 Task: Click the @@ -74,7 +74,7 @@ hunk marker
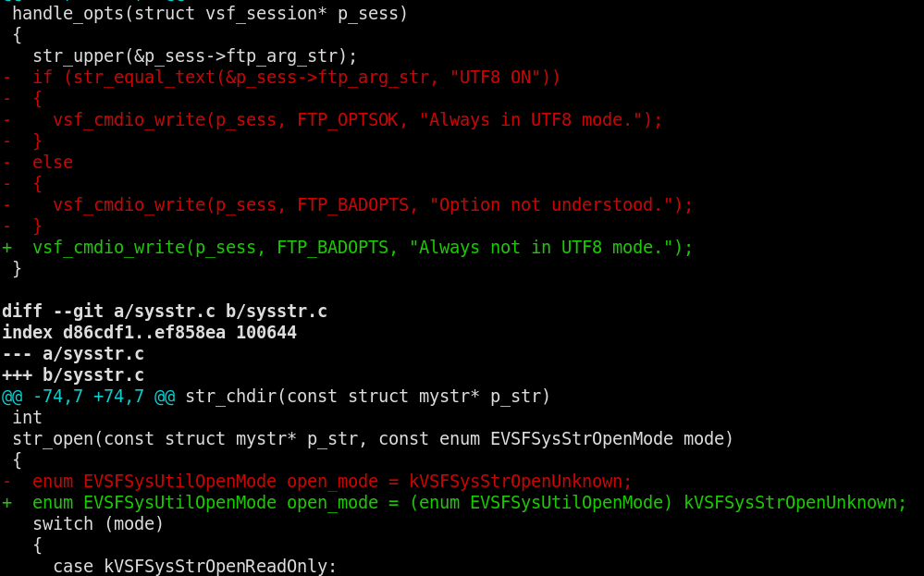88,397
